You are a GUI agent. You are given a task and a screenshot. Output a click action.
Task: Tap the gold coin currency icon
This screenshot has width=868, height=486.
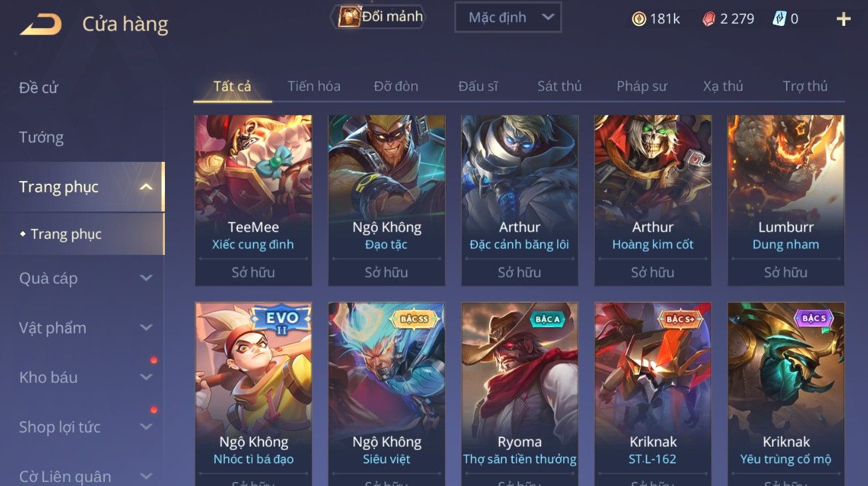click(x=639, y=19)
